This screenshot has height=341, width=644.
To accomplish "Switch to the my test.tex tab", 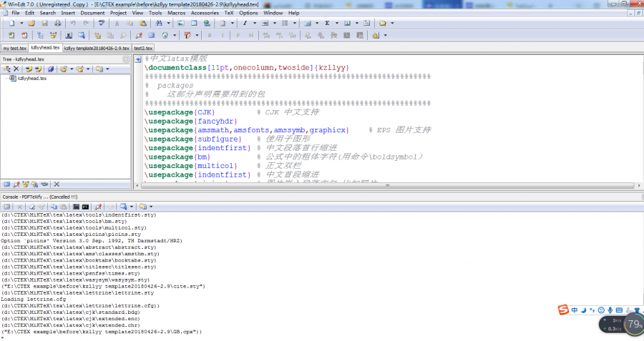I will [x=14, y=48].
